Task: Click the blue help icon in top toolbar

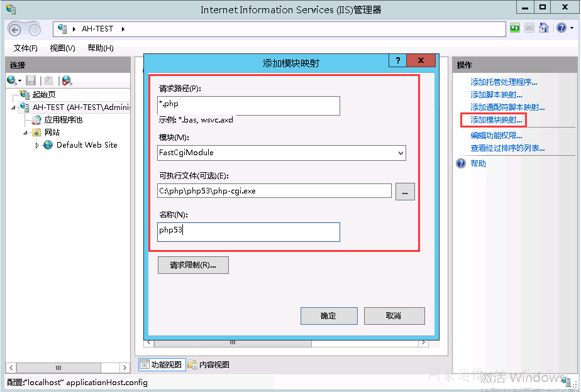Action: click(560, 28)
